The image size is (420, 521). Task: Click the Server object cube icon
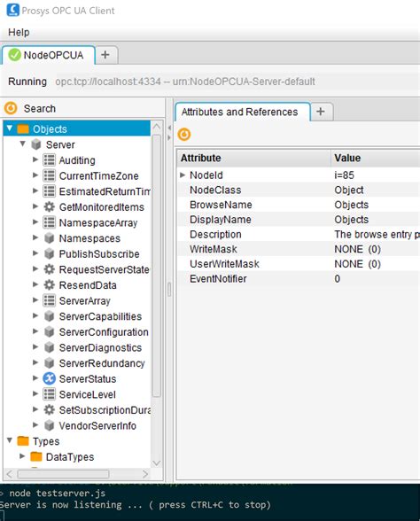[x=35, y=144]
